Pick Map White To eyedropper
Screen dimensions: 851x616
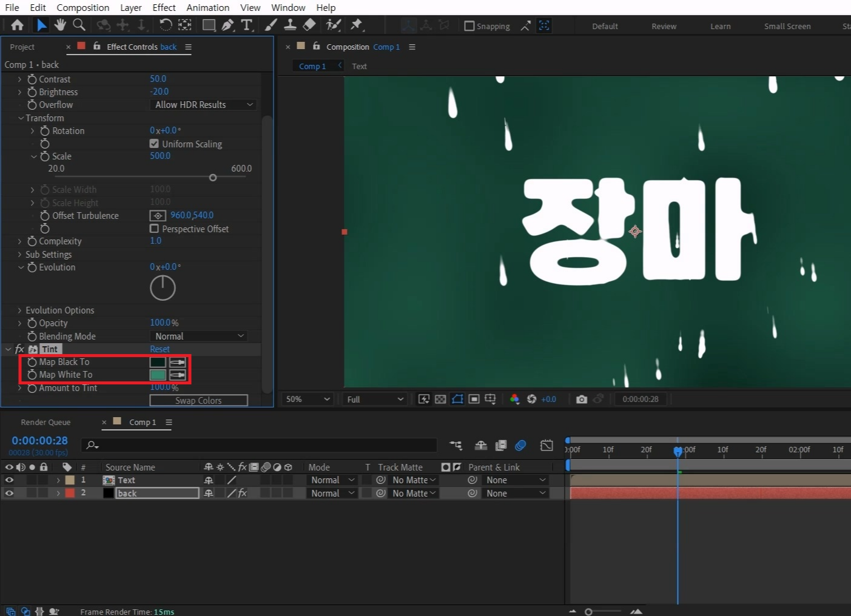(x=177, y=375)
